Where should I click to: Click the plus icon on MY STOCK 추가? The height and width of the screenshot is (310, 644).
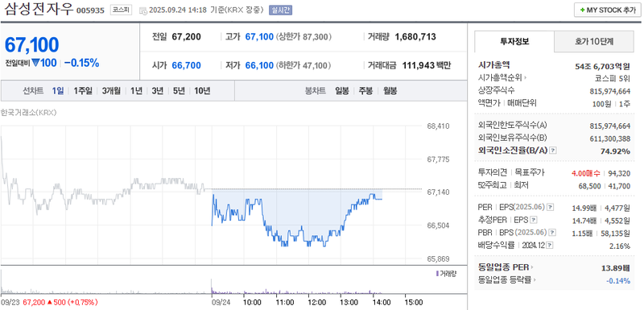click(x=582, y=10)
